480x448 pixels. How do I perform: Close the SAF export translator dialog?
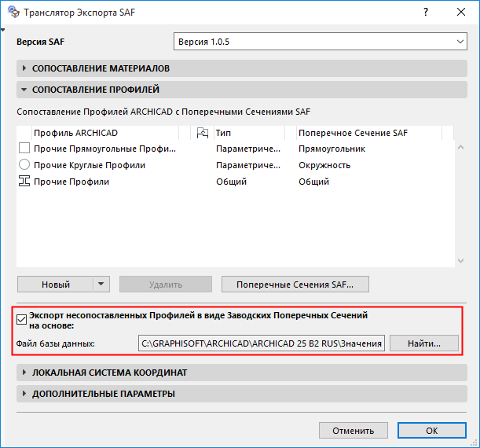click(x=461, y=13)
